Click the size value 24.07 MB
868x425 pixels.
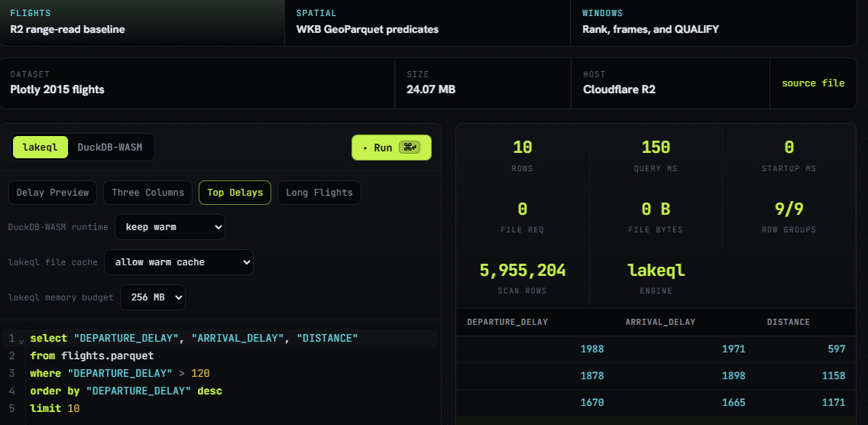[x=431, y=89]
